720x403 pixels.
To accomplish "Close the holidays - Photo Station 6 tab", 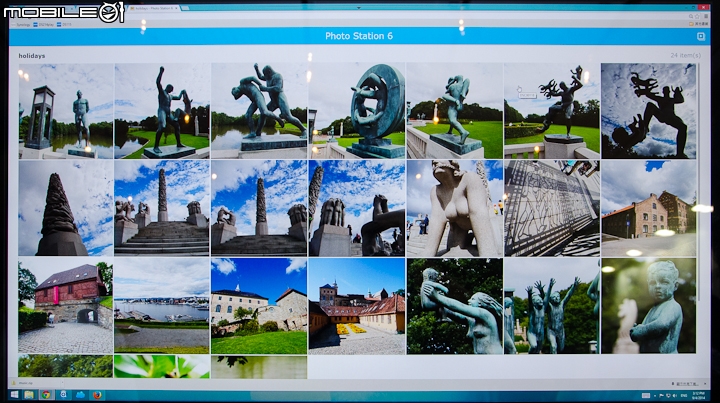I will [176, 8].
